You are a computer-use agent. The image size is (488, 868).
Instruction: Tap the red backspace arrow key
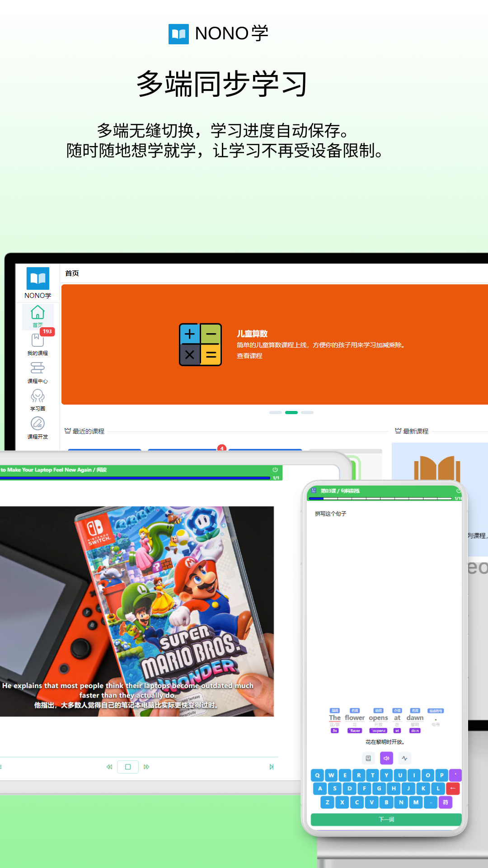coord(453,788)
